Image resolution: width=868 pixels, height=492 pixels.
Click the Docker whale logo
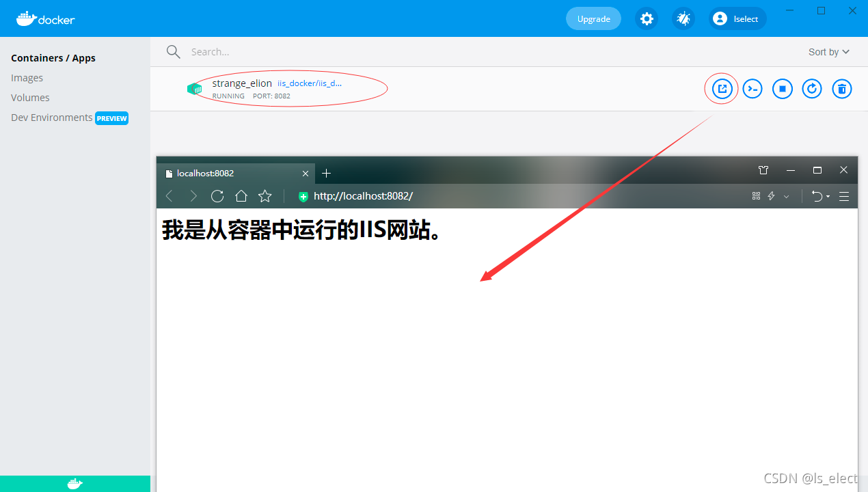click(x=46, y=18)
